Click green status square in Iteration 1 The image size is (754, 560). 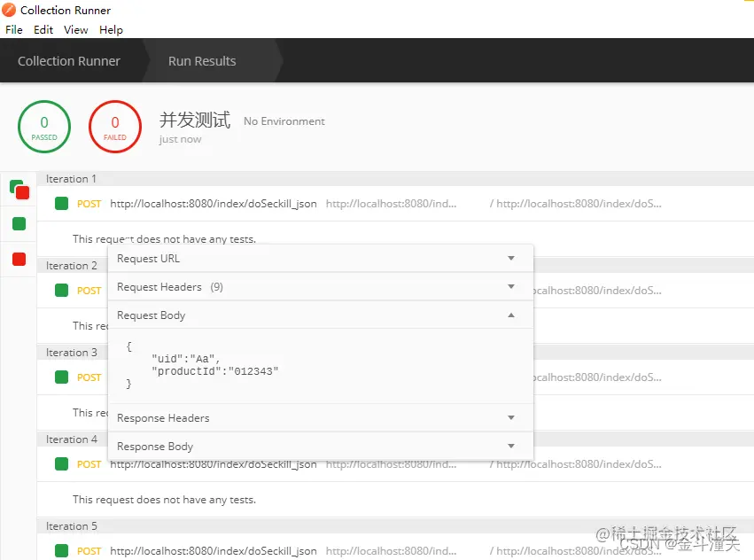61,204
